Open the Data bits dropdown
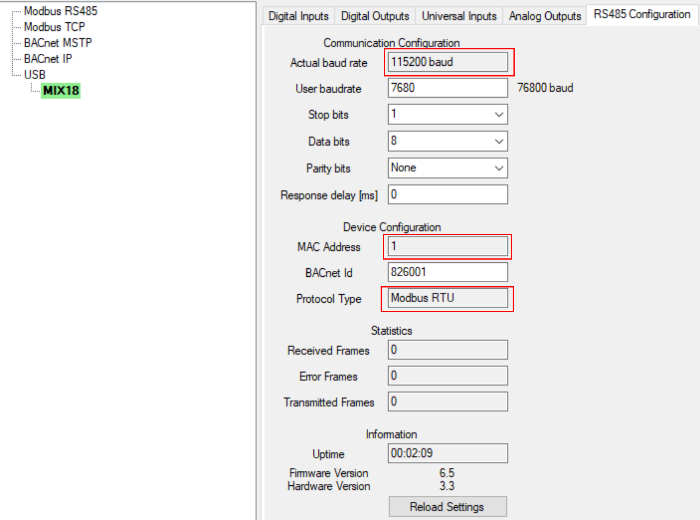Image resolution: width=700 pixels, height=520 pixels. point(447,141)
